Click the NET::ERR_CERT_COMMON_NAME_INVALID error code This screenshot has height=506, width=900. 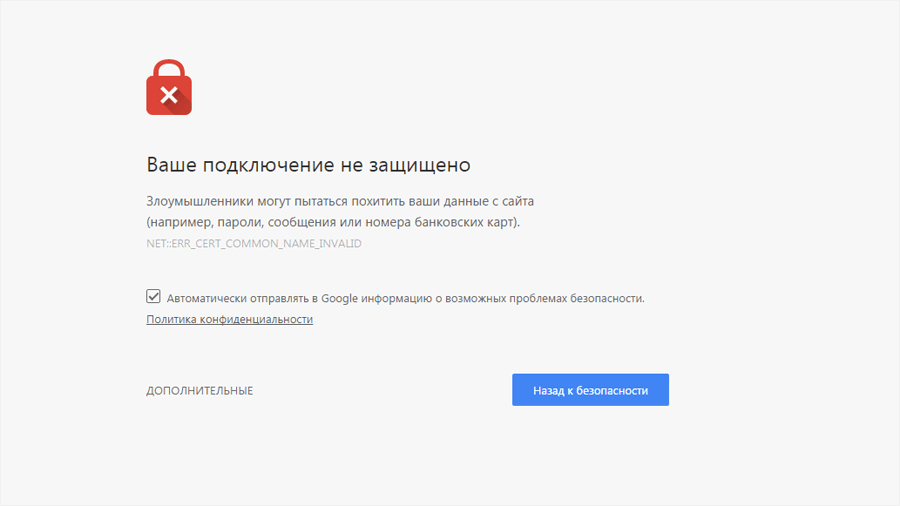254,244
